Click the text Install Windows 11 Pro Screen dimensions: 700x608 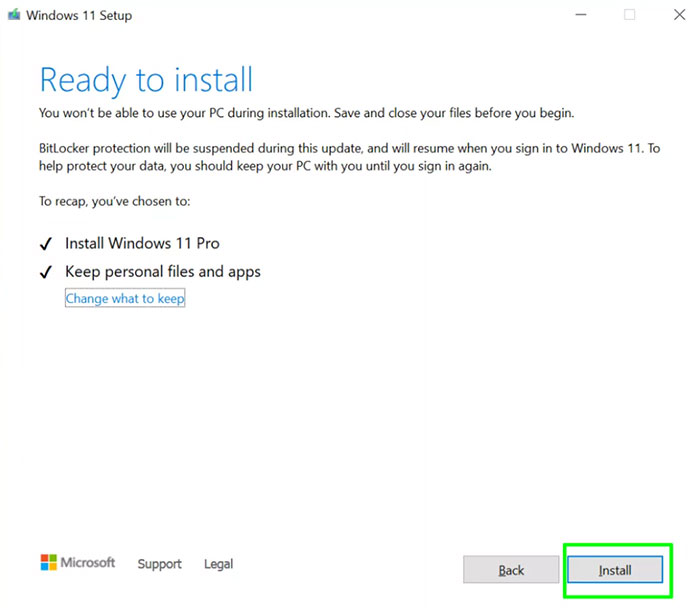[142, 243]
